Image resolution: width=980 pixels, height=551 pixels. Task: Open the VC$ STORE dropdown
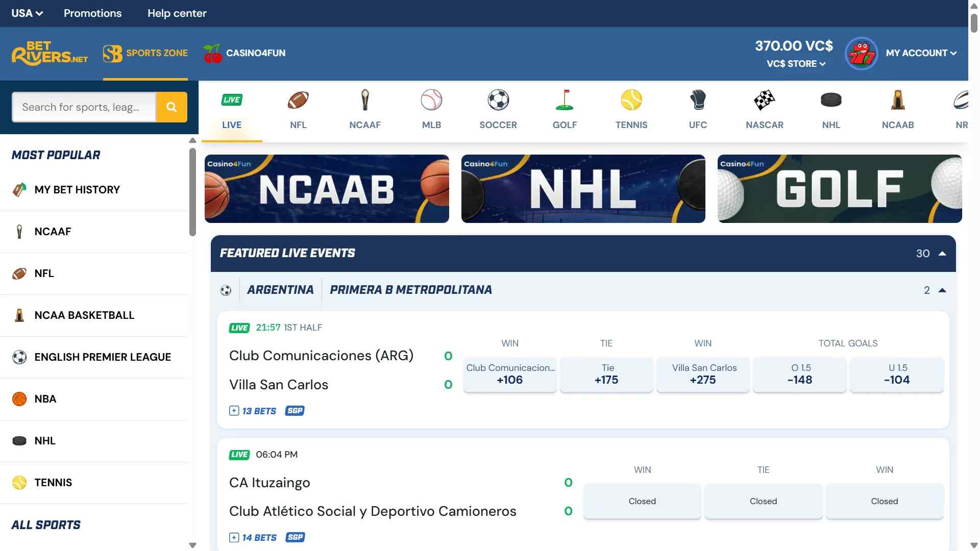click(x=796, y=64)
